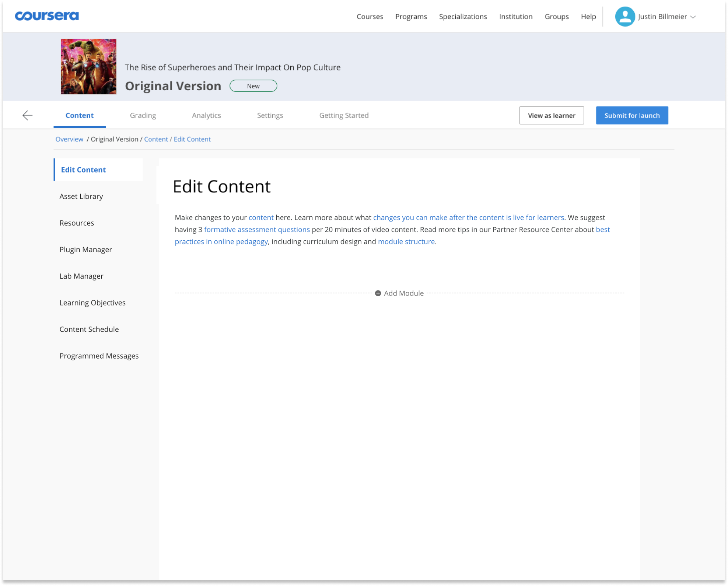Screen dimensions: 728x586
Task: Click the user avatar icon
Action: click(x=624, y=17)
